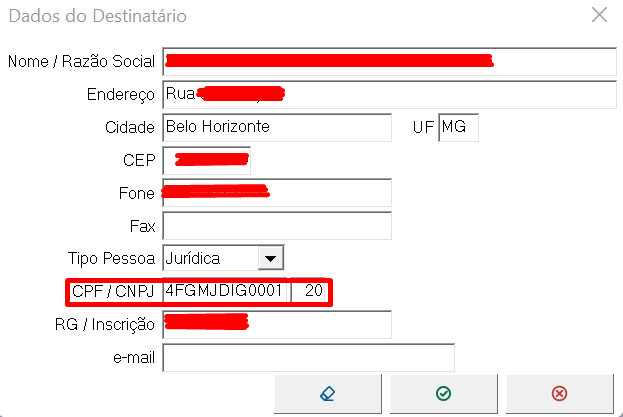Click the Cidade field with Belo Horizonte

(276, 128)
